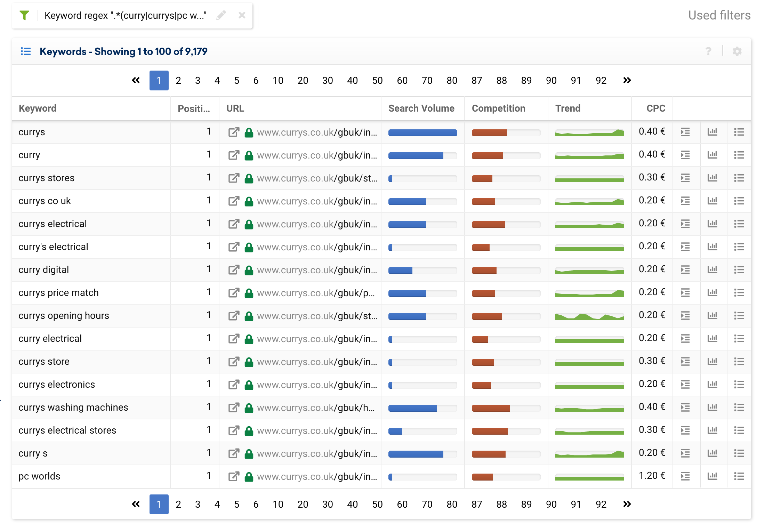Click the 'currys store' keyword
Viewport: 765px width, 532px height.
tap(44, 362)
